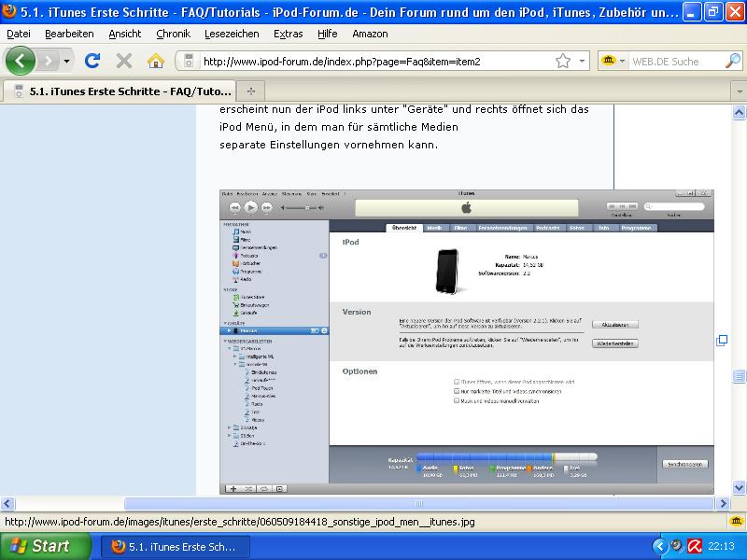
Task: Click the horizontal scrollbar thumb
Action: (x=418, y=503)
